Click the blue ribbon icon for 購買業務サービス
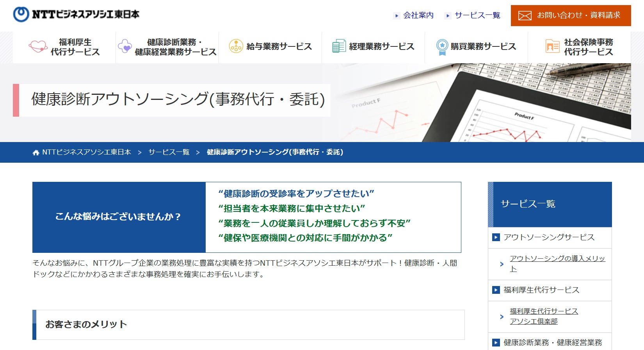 (x=442, y=47)
